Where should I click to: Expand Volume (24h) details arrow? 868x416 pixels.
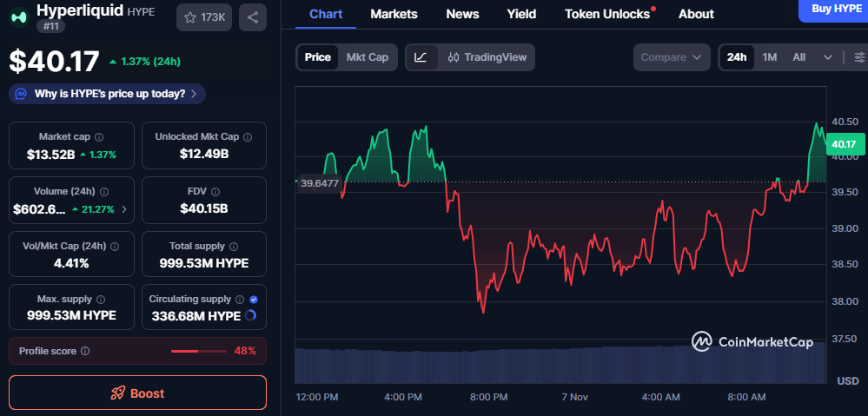click(x=124, y=209)
